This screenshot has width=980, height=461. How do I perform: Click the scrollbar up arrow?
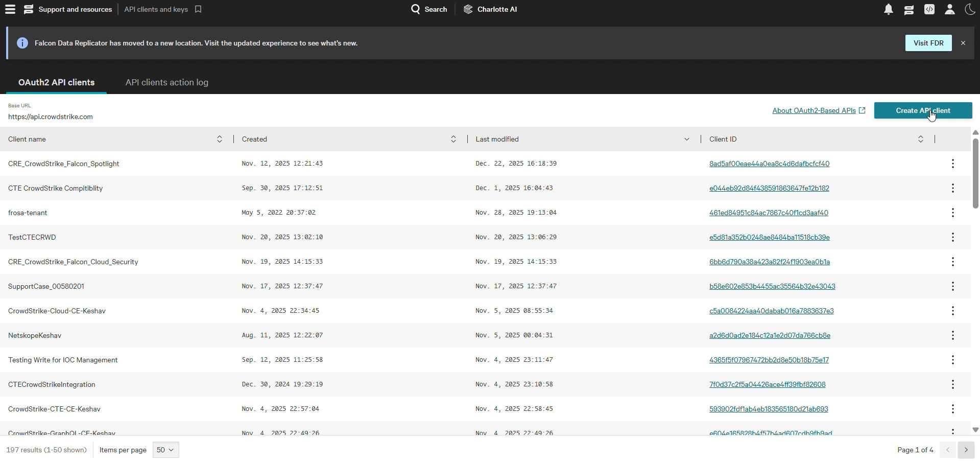(975, 132)
